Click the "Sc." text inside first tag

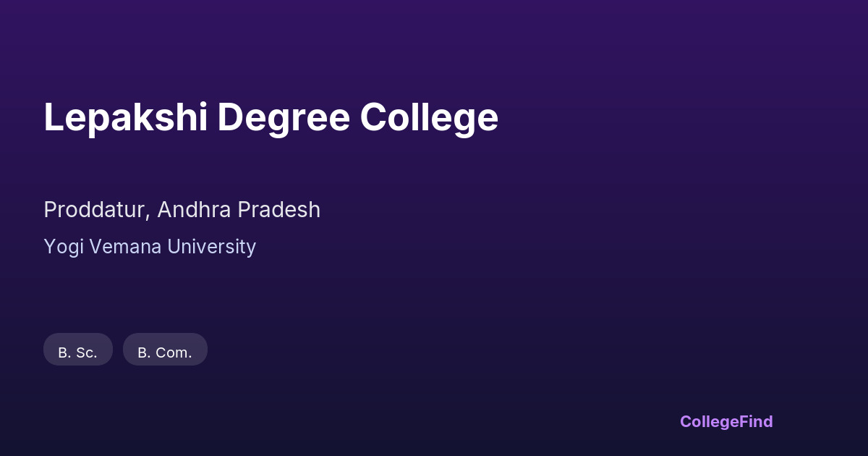click(87, 353)
